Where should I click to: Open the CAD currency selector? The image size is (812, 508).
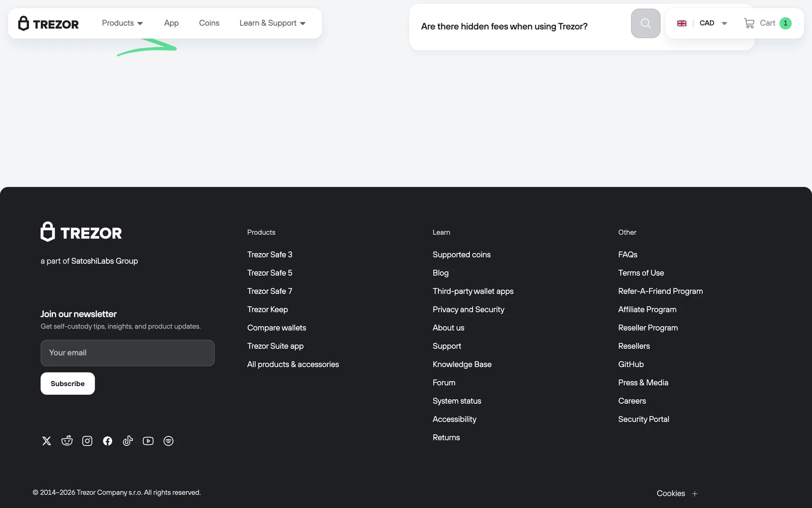(x=713, y=23)
